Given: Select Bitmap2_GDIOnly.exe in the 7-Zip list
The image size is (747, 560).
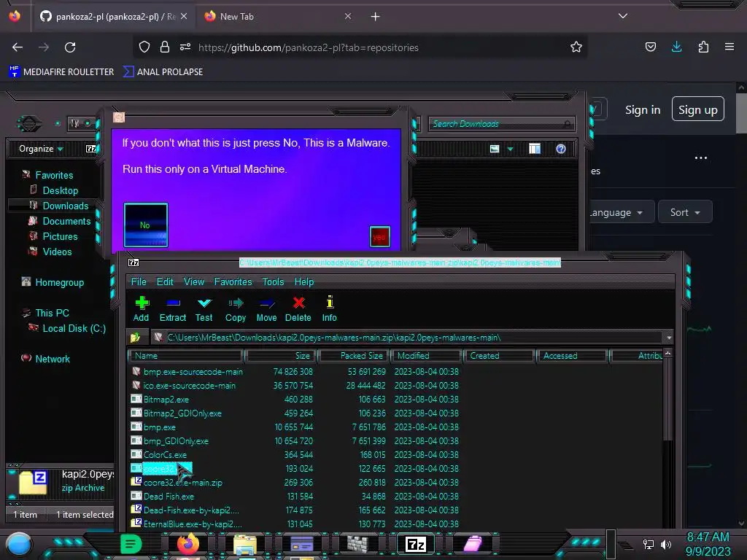Looking at the screenshot, I should (182, 413).
